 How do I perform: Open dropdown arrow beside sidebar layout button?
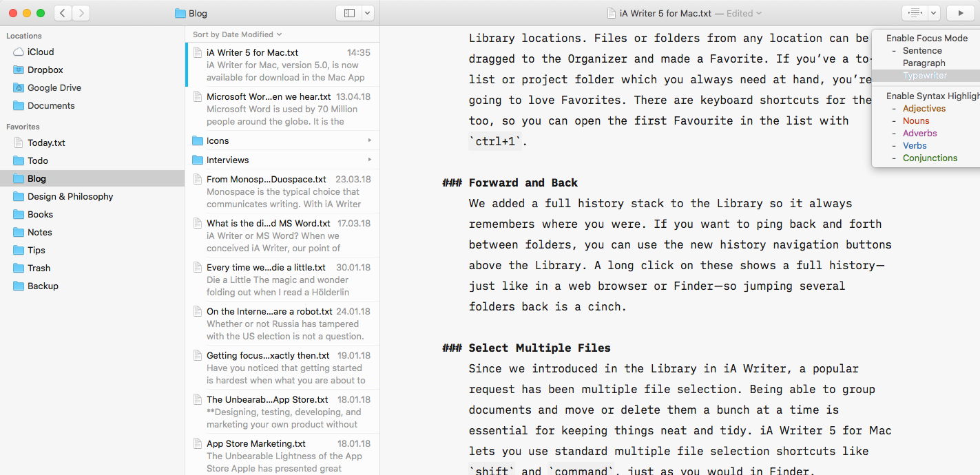tap(368, 13)
